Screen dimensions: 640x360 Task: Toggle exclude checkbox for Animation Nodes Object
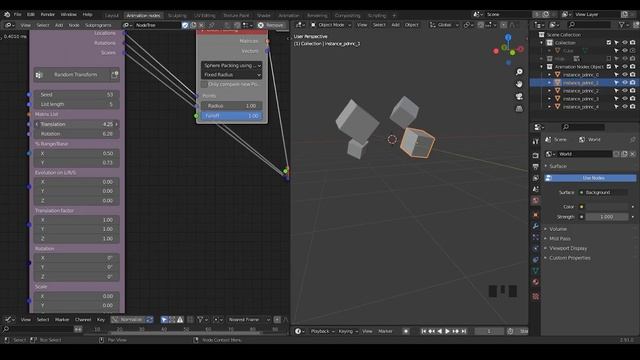pyautogui.click(x=609, y=67)
